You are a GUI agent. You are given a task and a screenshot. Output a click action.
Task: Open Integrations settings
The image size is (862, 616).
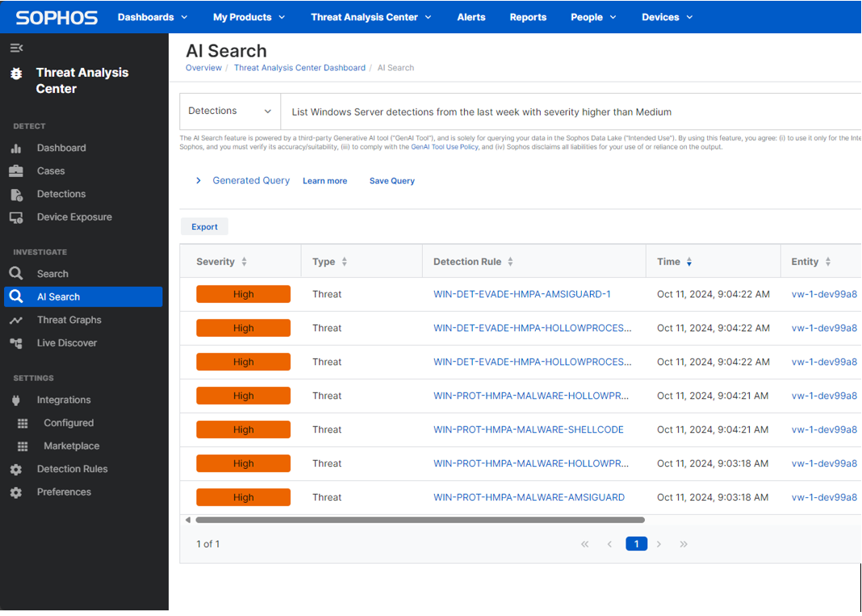coord(64,400)
